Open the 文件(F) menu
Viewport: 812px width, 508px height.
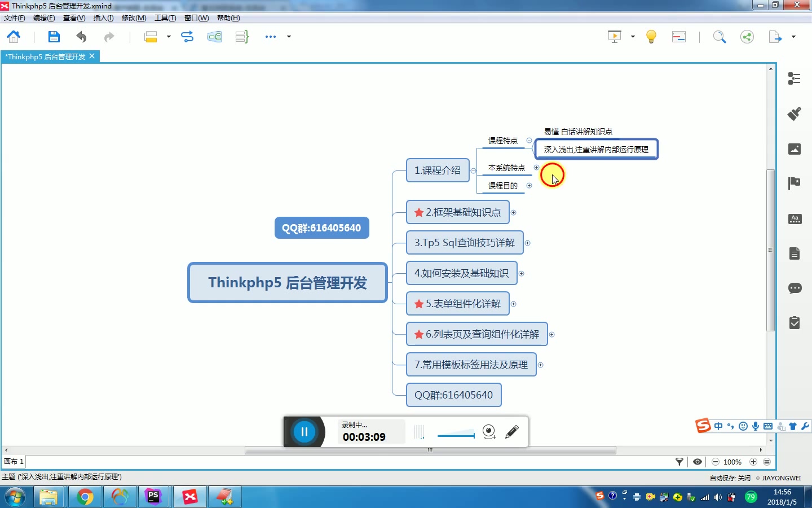point(15,18)
